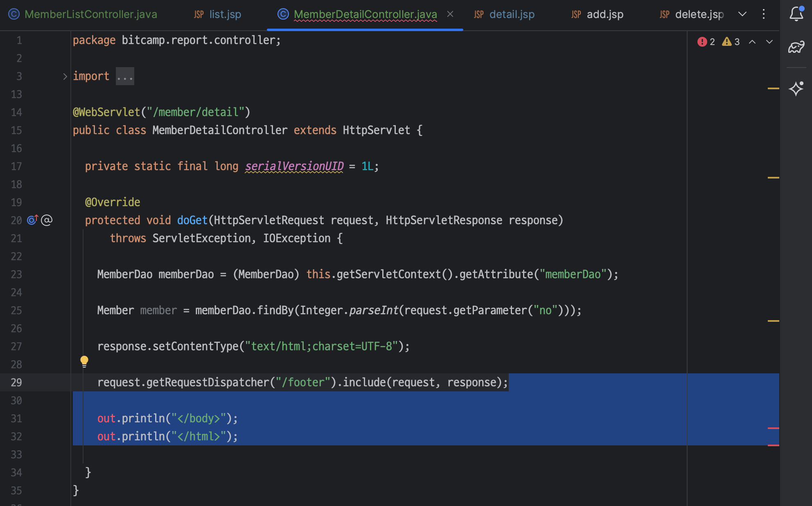Open the Gradle tool window icon
The height and width of the screenshot is (506, 812).
tap(796, 47)
